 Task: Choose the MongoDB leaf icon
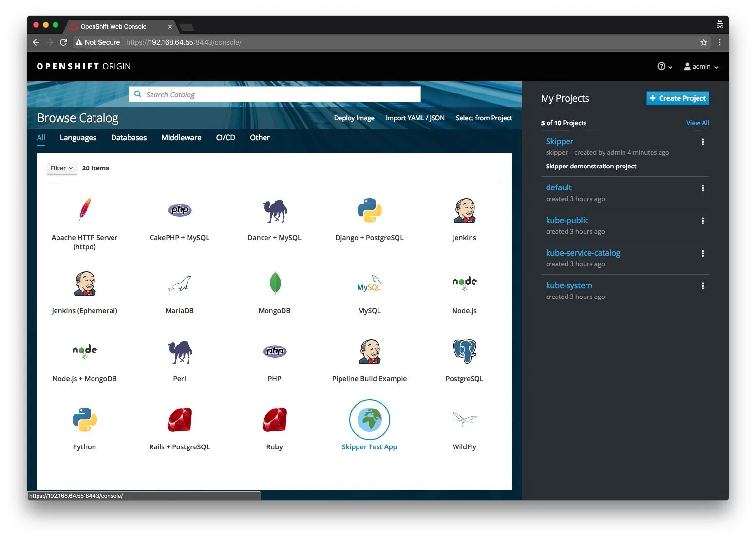point(275,283)
